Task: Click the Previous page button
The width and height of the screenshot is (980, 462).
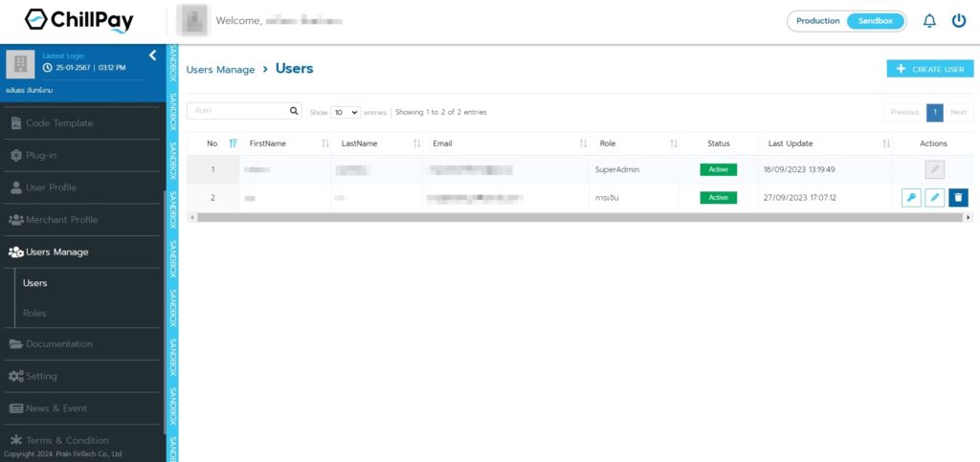Action: coord(904,112)
